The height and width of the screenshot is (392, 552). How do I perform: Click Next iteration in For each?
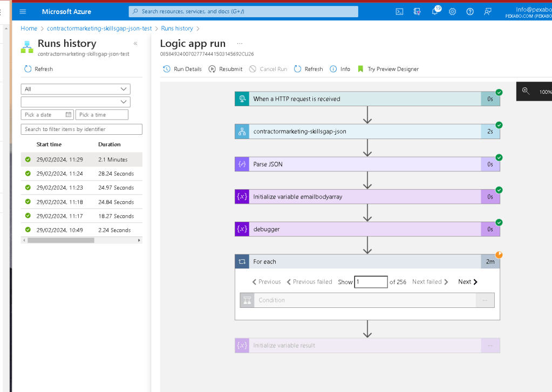click(x=467, y=282)
